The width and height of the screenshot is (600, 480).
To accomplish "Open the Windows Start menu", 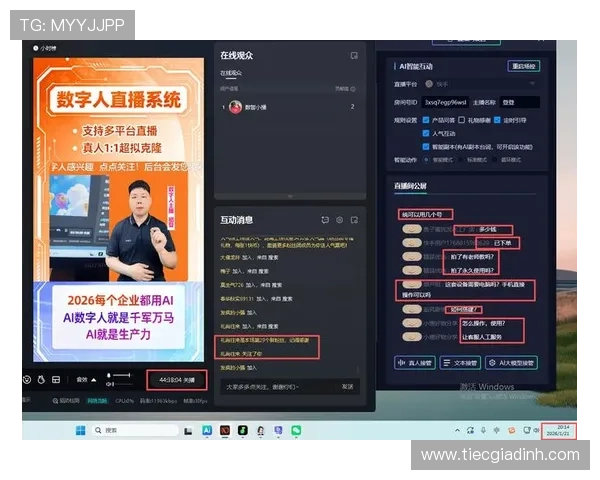I will [80, 431].
